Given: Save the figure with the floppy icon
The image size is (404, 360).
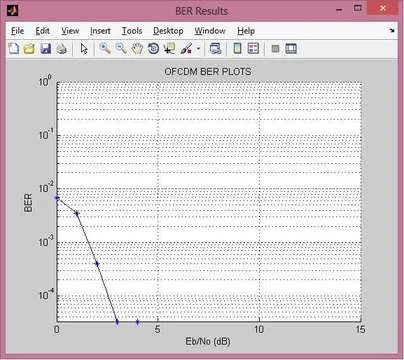Looking at the screenshot, I should pyautogui.click(x=46, y=49).
